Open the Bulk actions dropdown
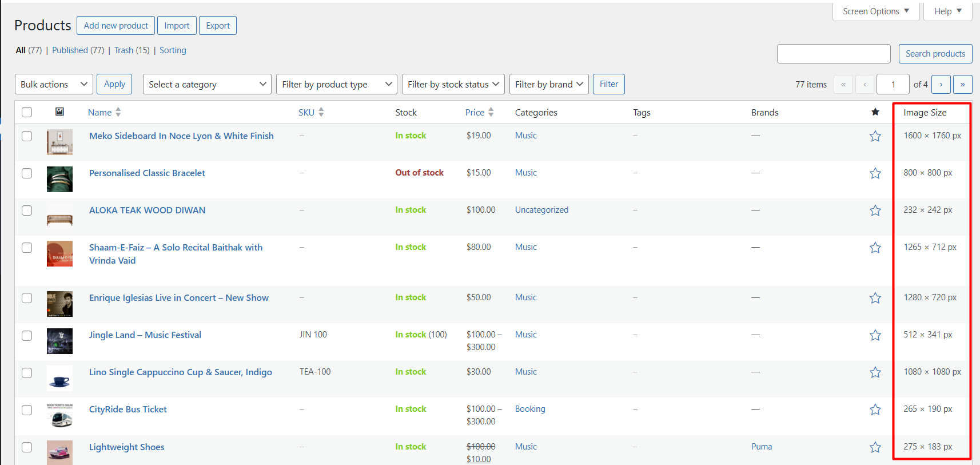980x465 pixels. pyautogui.click(x=54, y=85)
